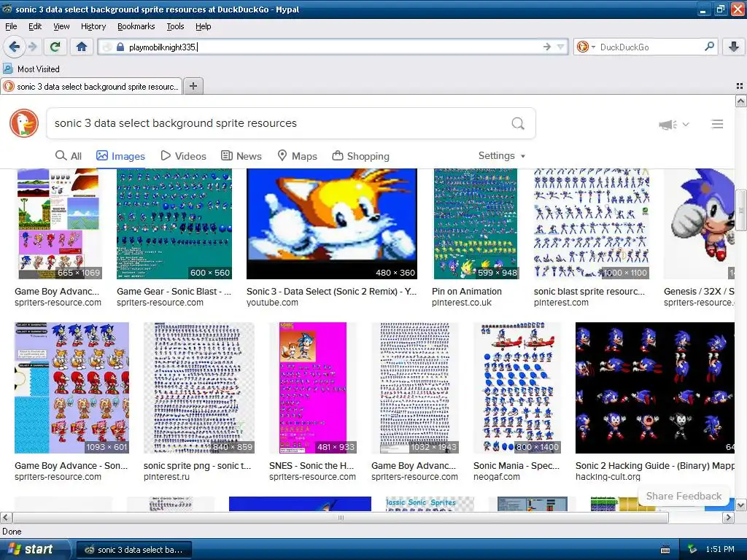Click the Go arrow in the address bar
This screenshot has height=560, width=747.
547,47
